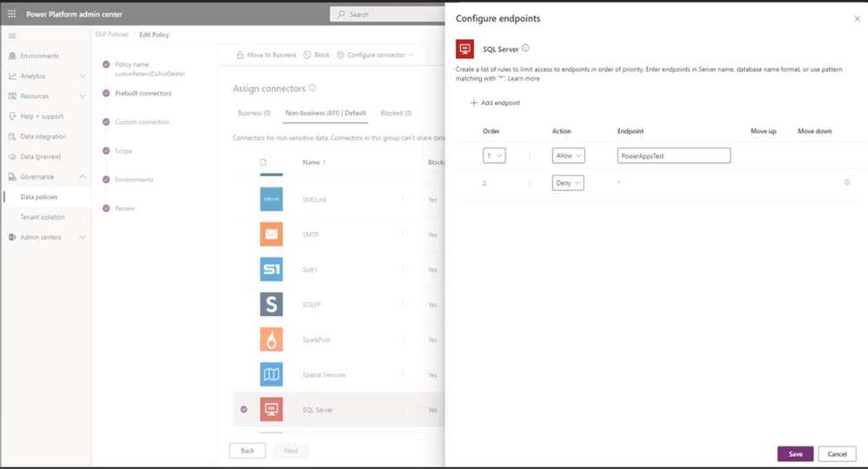Click the Governance shield icon
Screen dimensions: 868x469
click(x=12, y=176)
